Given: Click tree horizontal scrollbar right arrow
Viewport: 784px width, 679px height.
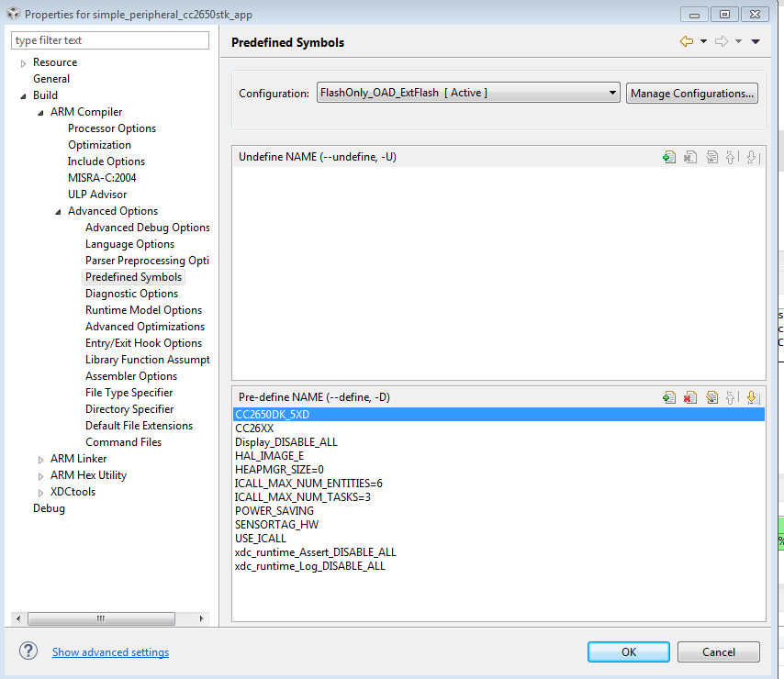Looking at the screenshot, I should 201,618.
